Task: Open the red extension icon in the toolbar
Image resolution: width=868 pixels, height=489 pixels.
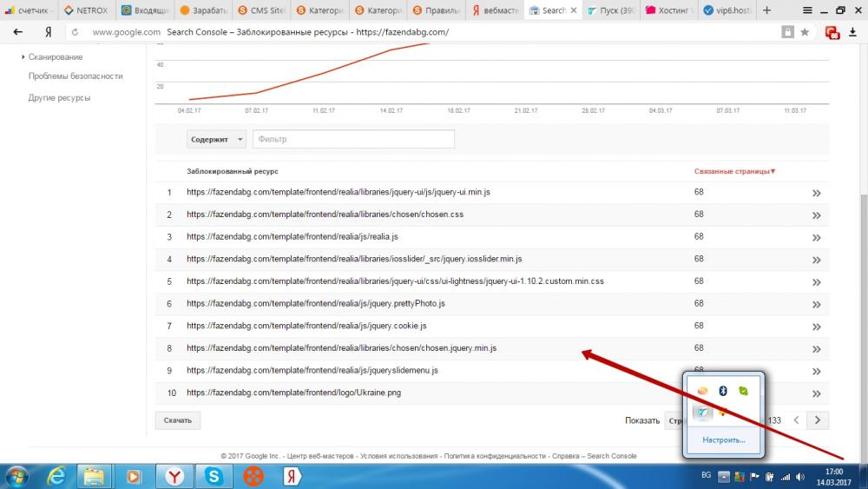Action: coord(832,33)
